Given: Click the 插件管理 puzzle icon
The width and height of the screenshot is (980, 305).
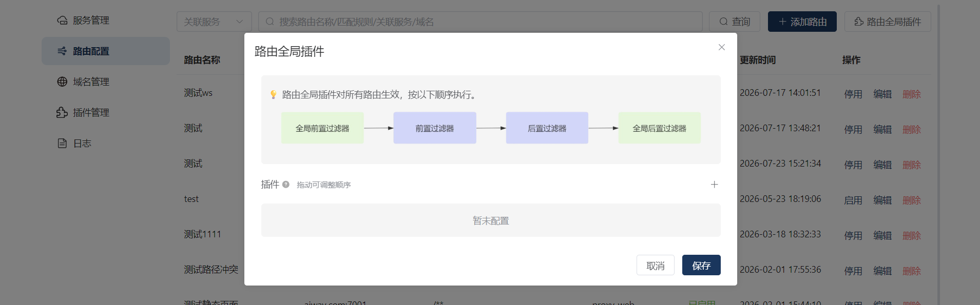Looking at the screenshot, I should click(x=62, y=113).
